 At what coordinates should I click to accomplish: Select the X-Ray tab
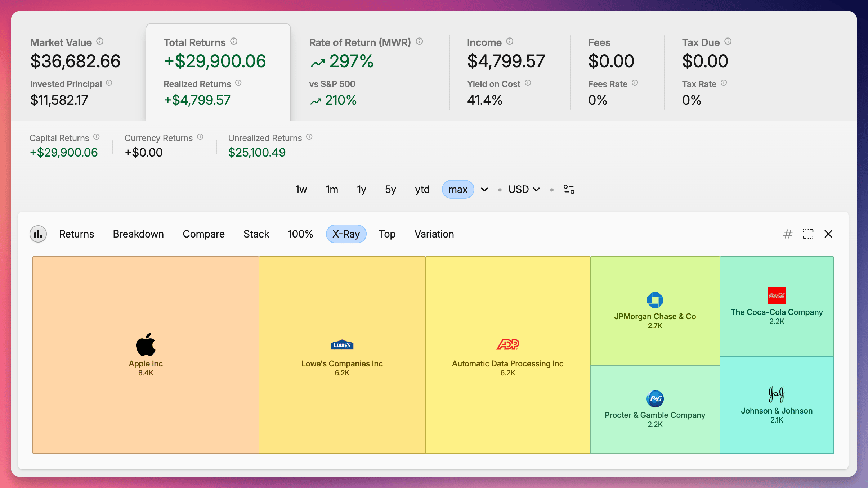(346, 234)
